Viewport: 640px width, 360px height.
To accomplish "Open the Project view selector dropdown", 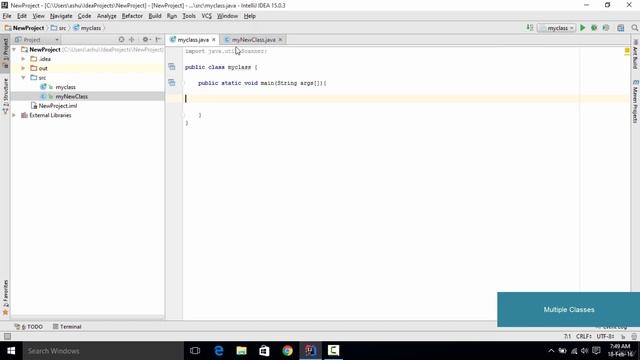I will coord(37,40).
